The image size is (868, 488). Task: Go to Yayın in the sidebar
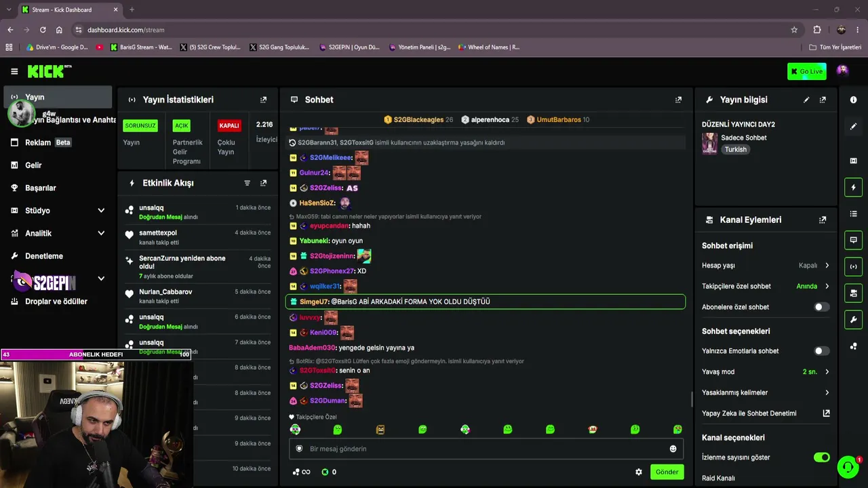tap(58, 97)
